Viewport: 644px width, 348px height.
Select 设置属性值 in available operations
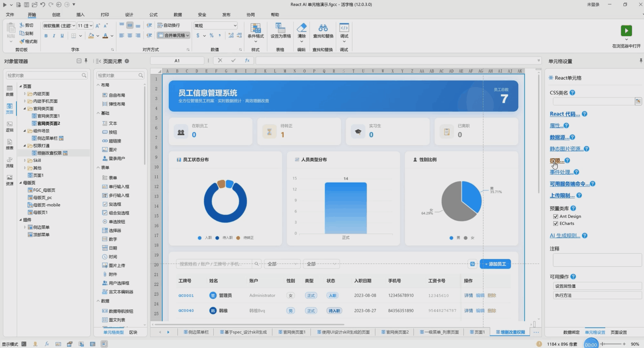pos(597,286)
